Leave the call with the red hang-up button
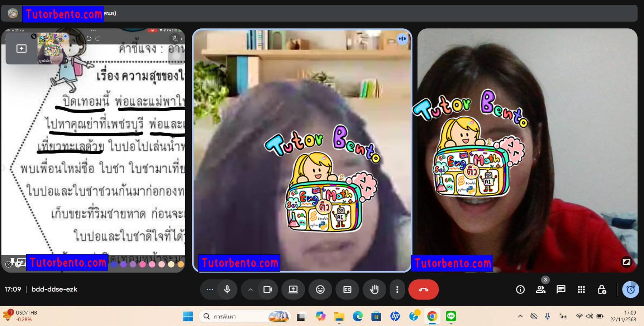Image resolution: width=644 pixels, height=326 pixels. point(423,289)
